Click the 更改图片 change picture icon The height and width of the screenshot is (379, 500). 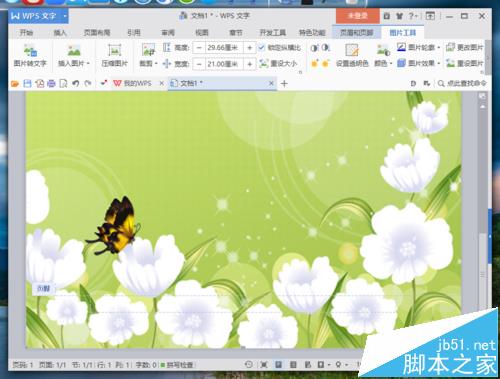point(450,47)
